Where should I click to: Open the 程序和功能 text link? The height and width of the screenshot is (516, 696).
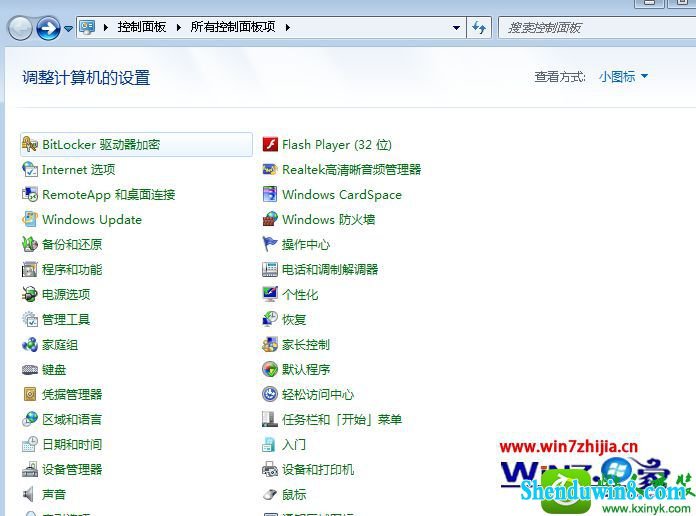(72, 270)
